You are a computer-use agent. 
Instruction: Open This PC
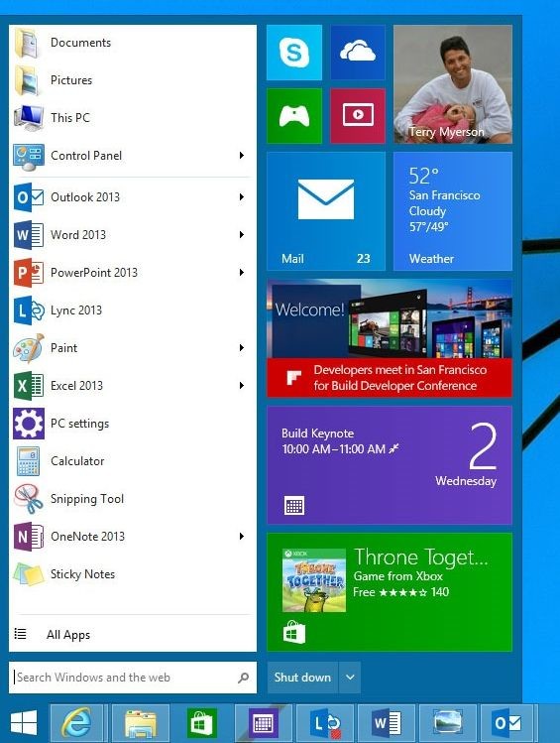click(x=132, y=117)
